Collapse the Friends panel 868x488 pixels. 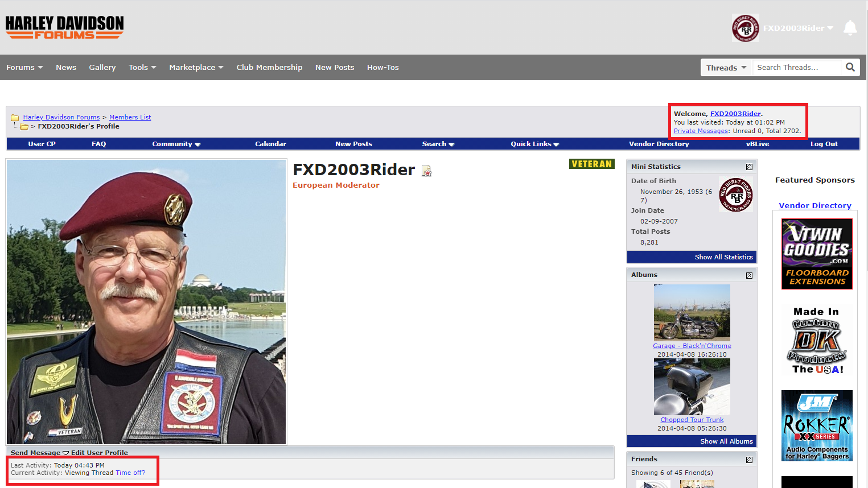pos(749,460)
